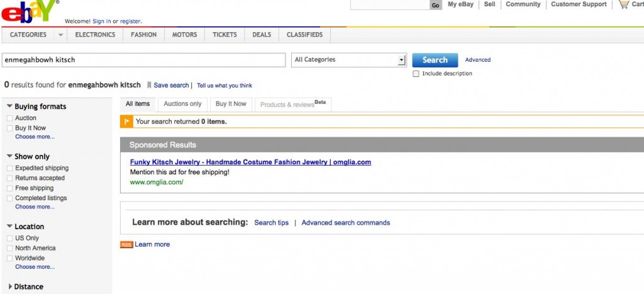Viewport: 644px width, 294px height.
Task: Click the RSS feed icon
Action: pos(126,245)
